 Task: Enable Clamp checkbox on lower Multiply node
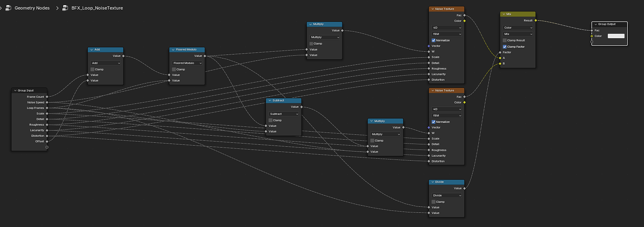pos(372,140)
